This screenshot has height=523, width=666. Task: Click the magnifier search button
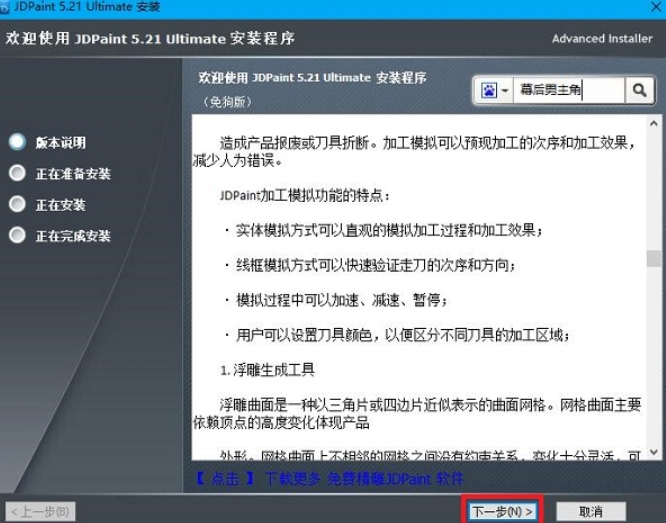tap(639, 90)
